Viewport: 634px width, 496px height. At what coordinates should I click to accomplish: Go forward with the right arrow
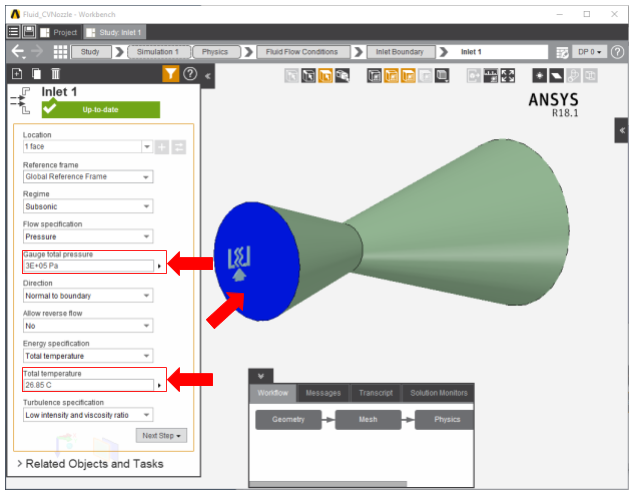(38, 51)
